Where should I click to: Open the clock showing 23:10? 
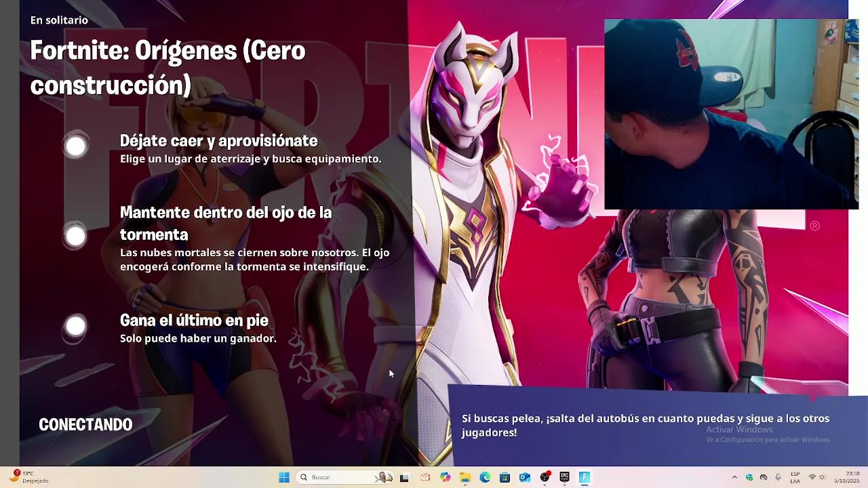tap(848, 477)
